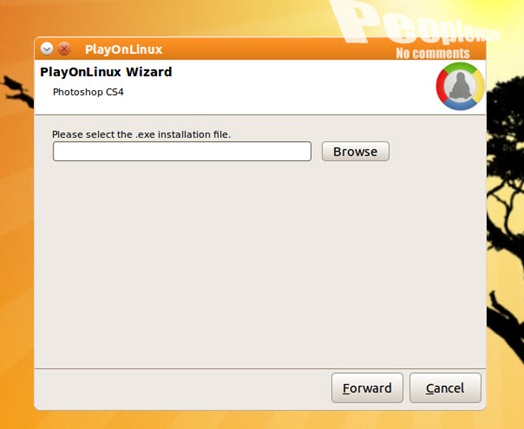Viewport: 524px width, 429px height.
Task: Cancel the PlayOnLinux wizard
Action: (445, 388)
